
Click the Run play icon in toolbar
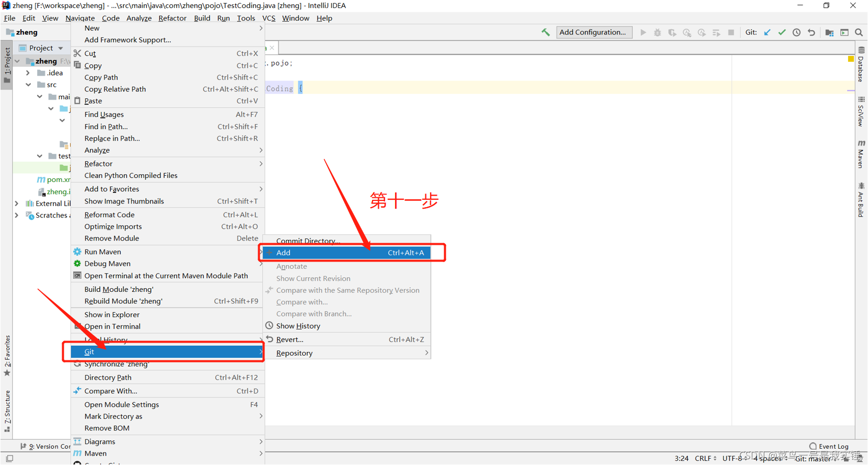(x=643, y=32)
